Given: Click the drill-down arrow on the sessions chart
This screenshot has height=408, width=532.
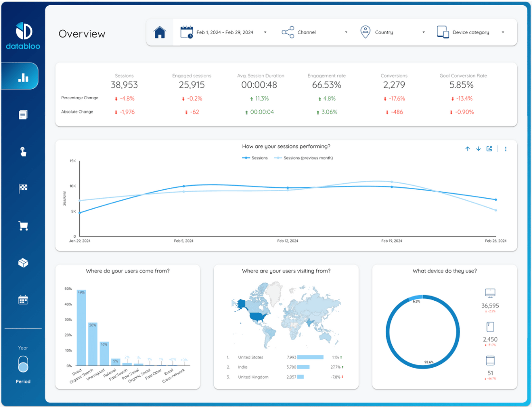Looking at the screenshot, I should [x=478, y=148].
